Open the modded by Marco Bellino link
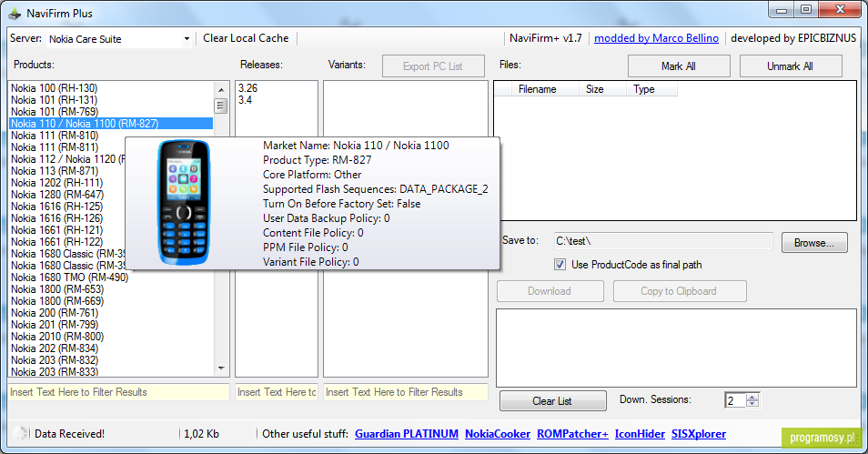Screen dimensions: 868x454 (656, 38)
